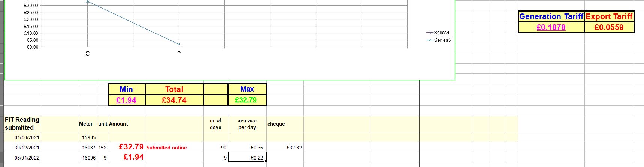Click the green underlined £32.79 Max value
The width and height of the screenshot is (644, 167).
[246, 100]
